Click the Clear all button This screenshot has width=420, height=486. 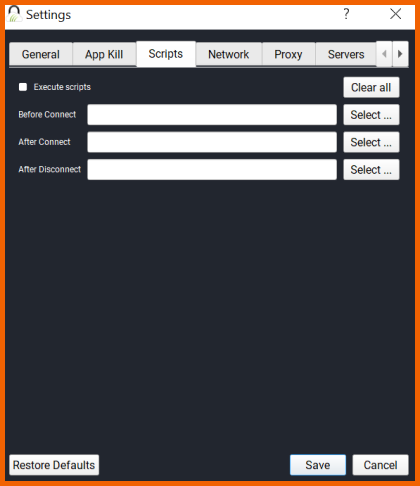(x=371, y=87)
